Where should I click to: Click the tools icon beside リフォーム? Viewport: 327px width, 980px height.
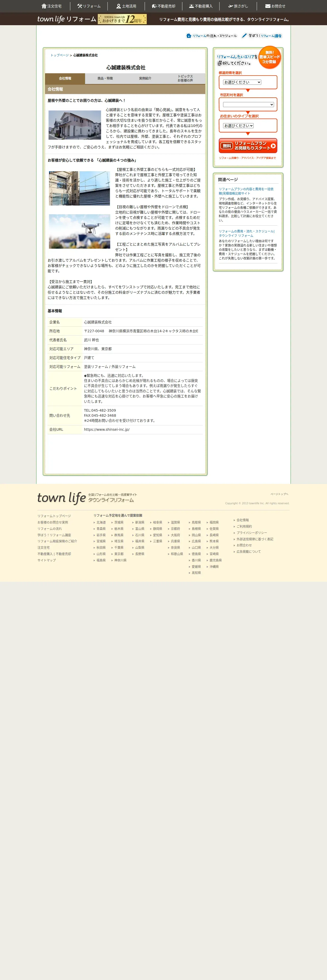tap(79, 6)
